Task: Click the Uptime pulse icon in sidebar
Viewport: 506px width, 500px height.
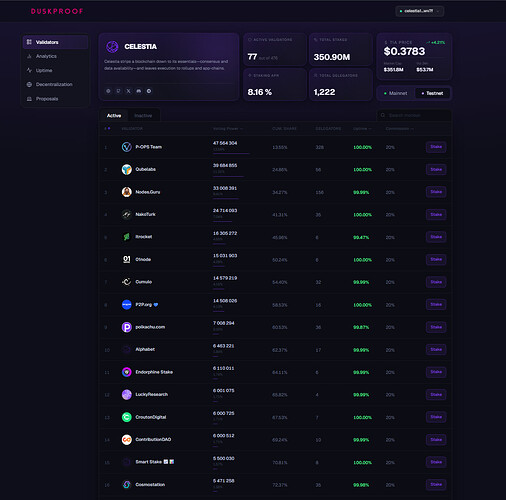Action: (29, 70)
